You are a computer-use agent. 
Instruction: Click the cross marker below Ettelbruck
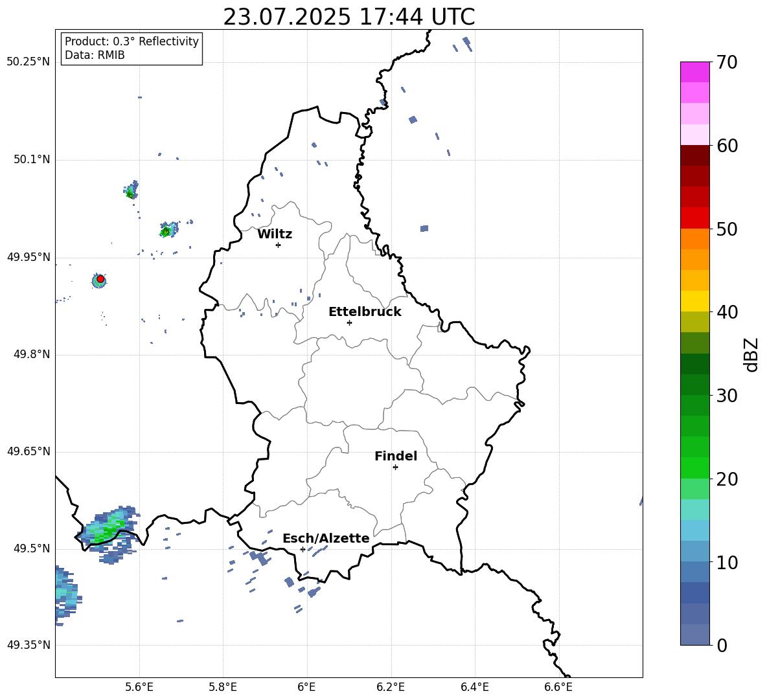pyautogui.click(x=349, y=322)
